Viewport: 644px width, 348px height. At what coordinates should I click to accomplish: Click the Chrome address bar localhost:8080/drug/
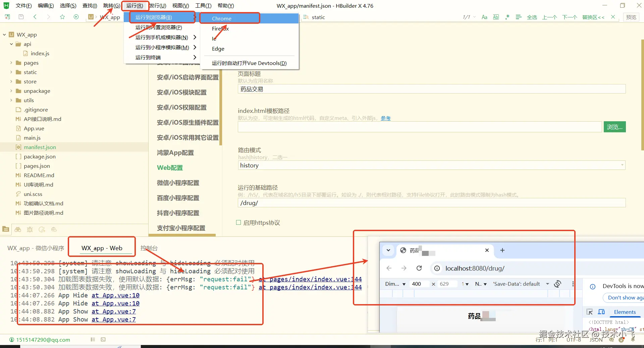click(475, 268)
